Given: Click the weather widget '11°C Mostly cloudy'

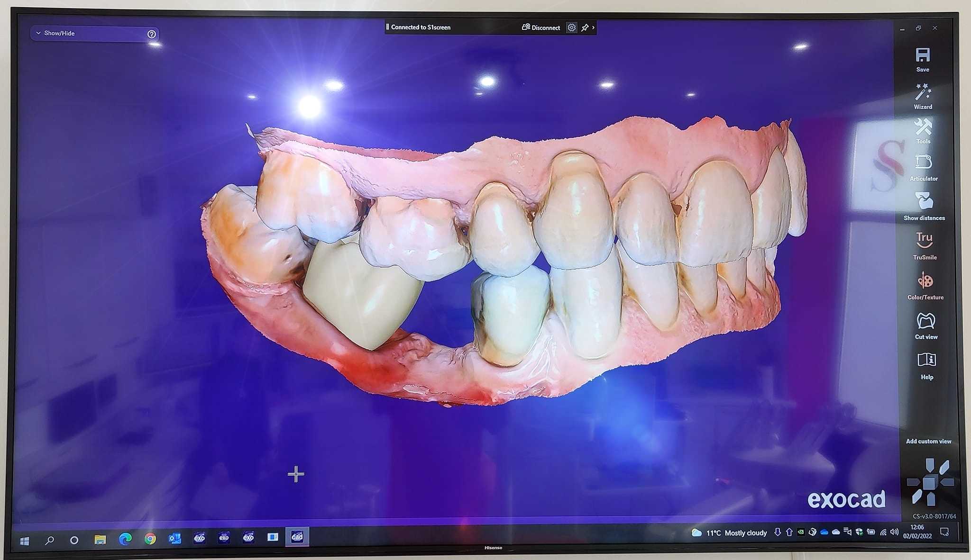Looking at the screenshot, I should coord(729,533).
